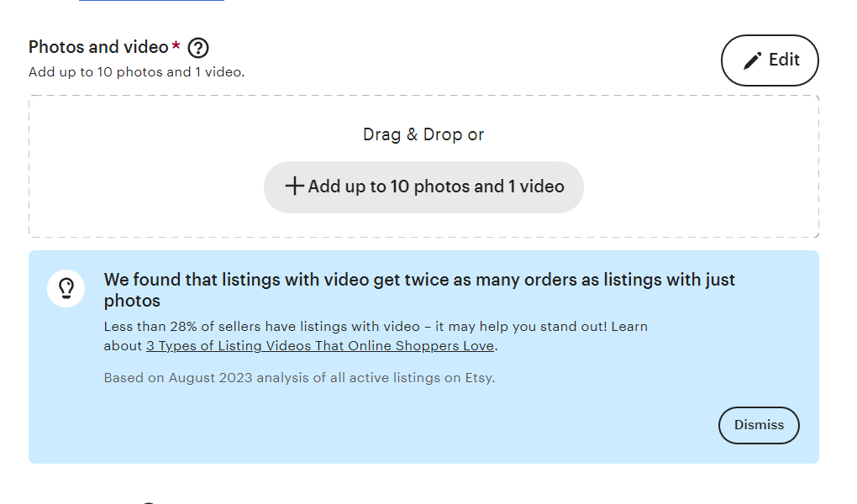Dismiss the video listings tip

coord(759,425)
